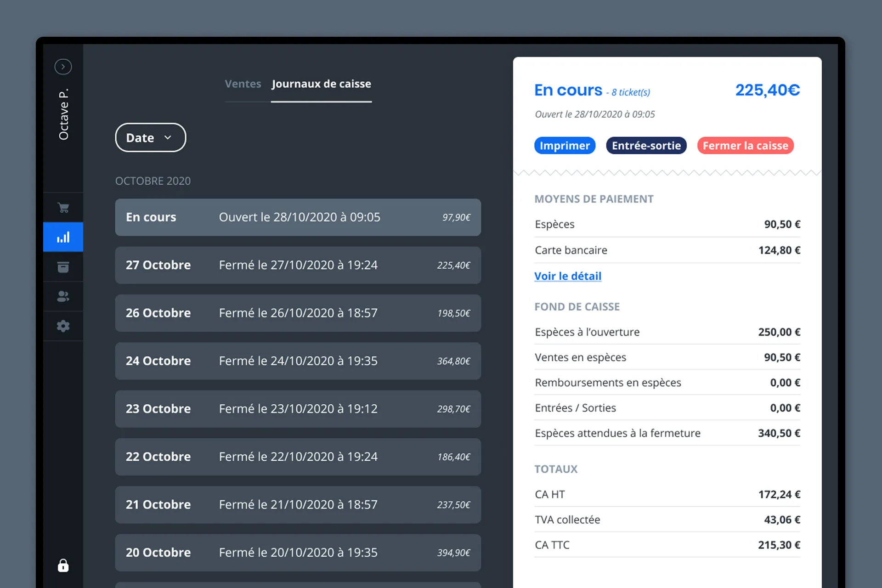Click the Entrée-sortie button
Image resolution: width=882 pixels, height=588 pixels.
coord(646,146)
